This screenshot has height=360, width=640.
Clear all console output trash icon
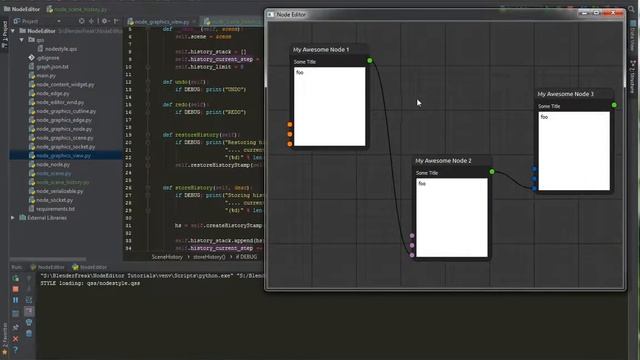pos(29,333)
